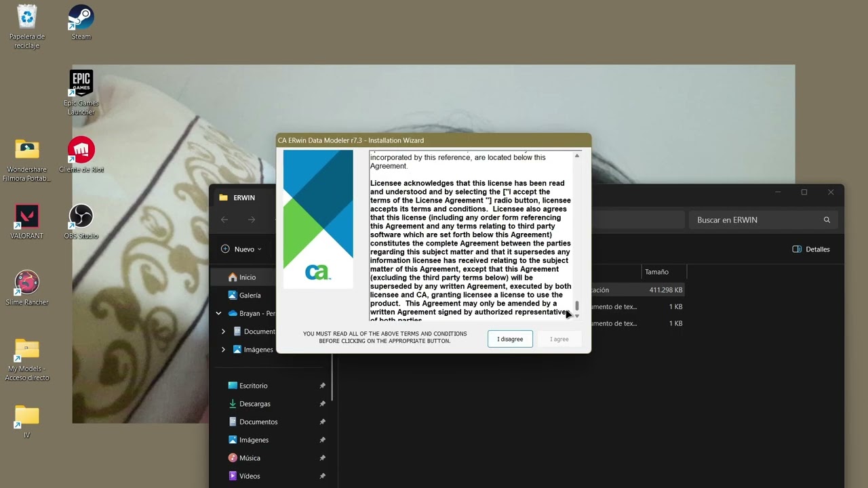Open the Nuevo dropdown in Explorer
The width and height of the screenshot is (868, 488).
click(241, 249)
